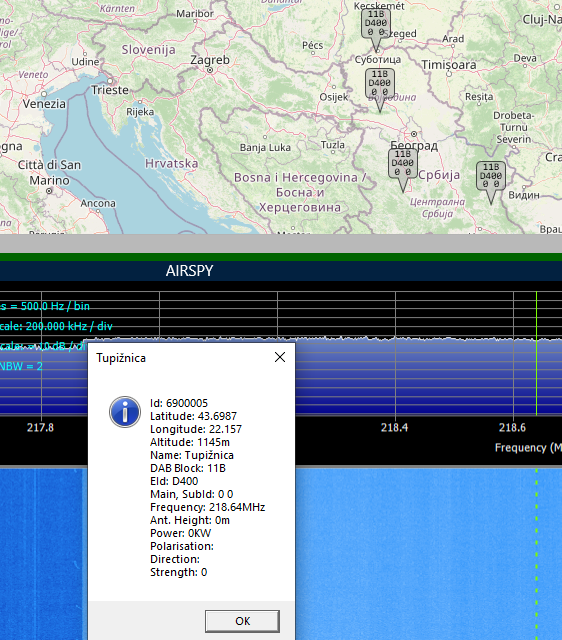Image resolution: width=562 pixels, height=640 pixels.
Task: Click Zagreb on the map
Action: click(210, 61)
